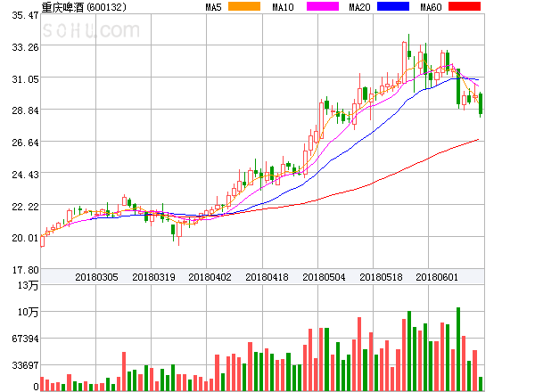
Task: Click the 22.22 price axis label
Action: 25,207
